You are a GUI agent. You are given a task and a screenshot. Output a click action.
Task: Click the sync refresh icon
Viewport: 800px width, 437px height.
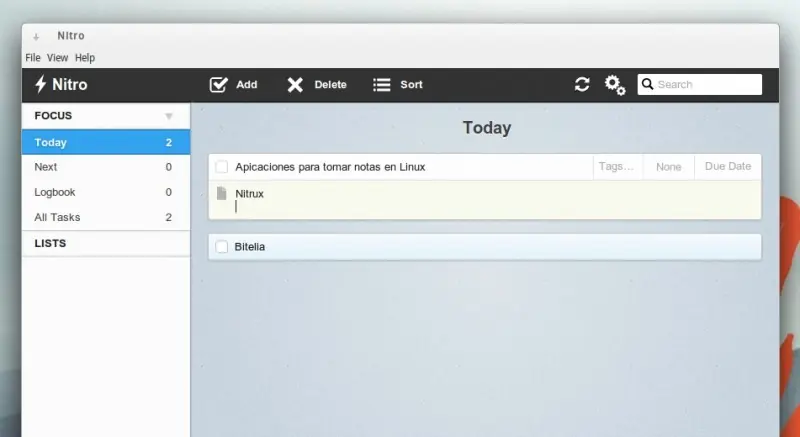click(x=582, y=84)
